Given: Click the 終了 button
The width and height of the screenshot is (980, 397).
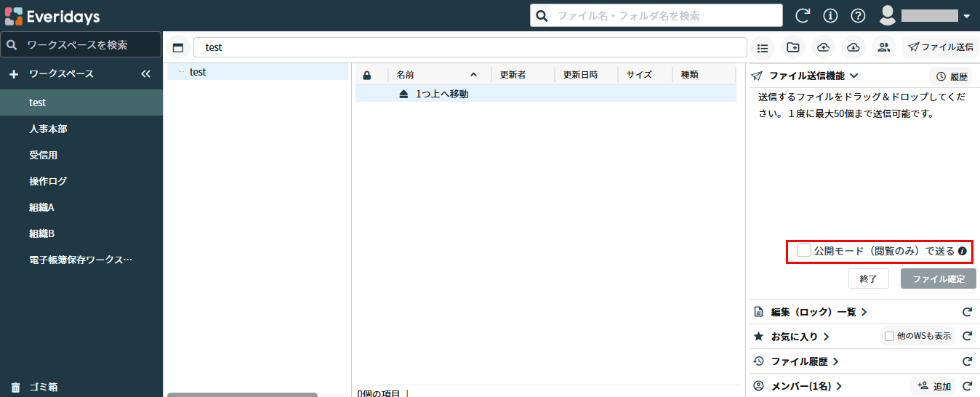Looking at the screenshot, I should click(869, 278).
